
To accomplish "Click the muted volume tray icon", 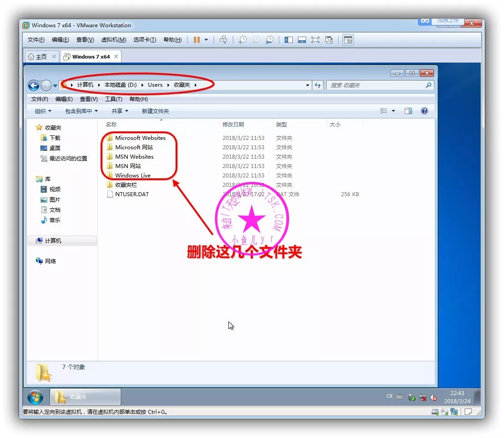I will coord(433,397).
